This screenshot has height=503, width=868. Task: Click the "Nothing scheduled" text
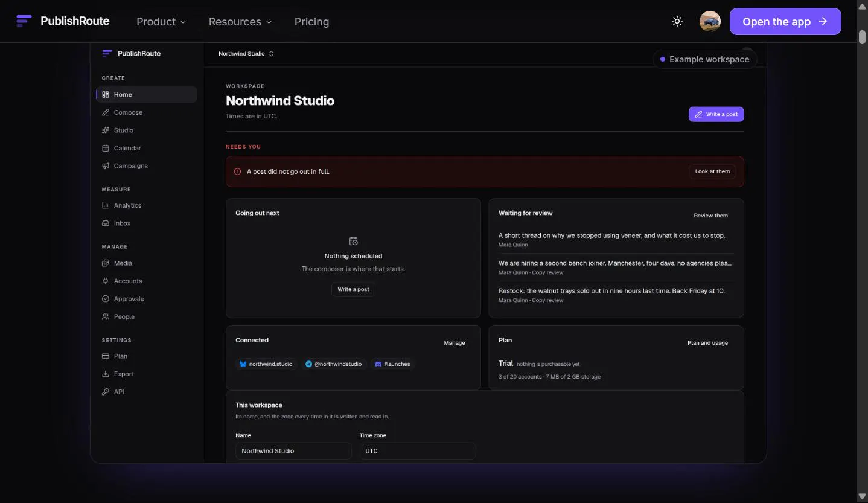coord(353,256)
